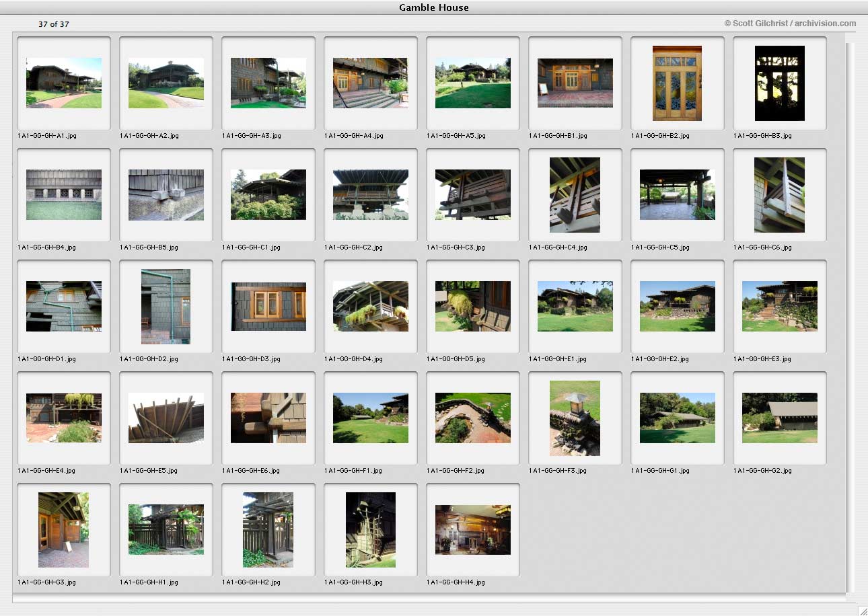Select thumbnail 1A1-GG-GH-A1.jpg
868x616 pixels.
(64, 83)
